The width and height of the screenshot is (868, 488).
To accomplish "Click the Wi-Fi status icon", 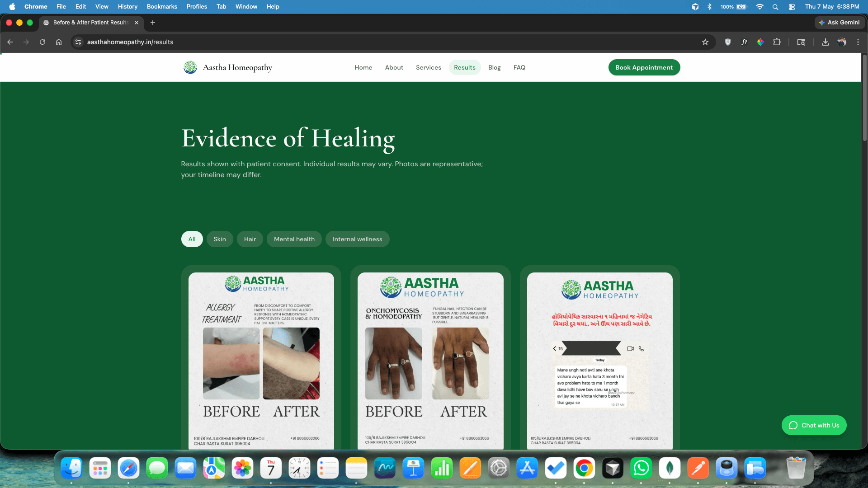I will click(759, 6).
